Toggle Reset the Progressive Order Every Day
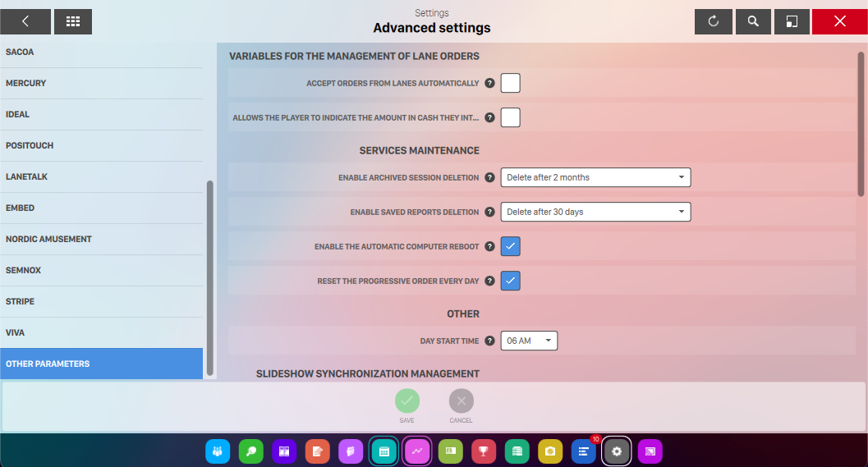868x467 pixels. click(x=511, y=281)
